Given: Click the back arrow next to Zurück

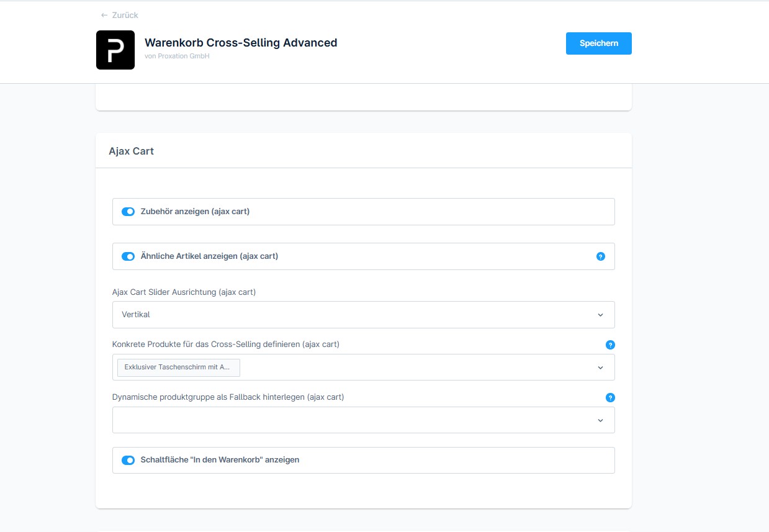Looking at the screenshot, I should (x=104, y=15).
